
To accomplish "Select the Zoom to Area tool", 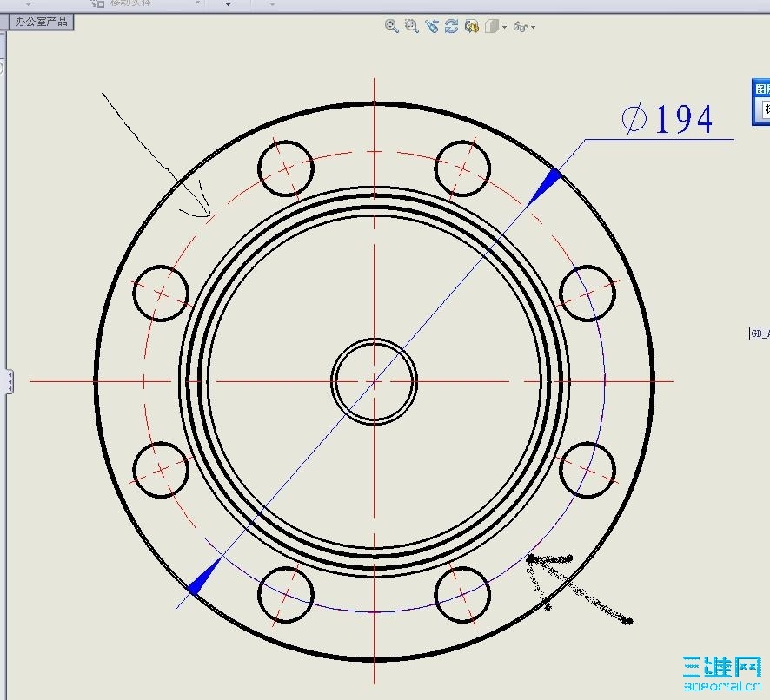I will click(x=412, y=26).
